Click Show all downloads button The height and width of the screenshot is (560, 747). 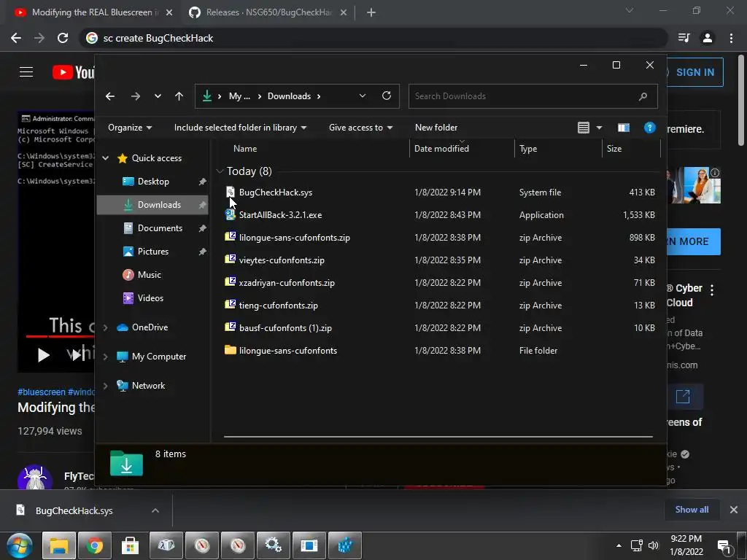(692, 510)
